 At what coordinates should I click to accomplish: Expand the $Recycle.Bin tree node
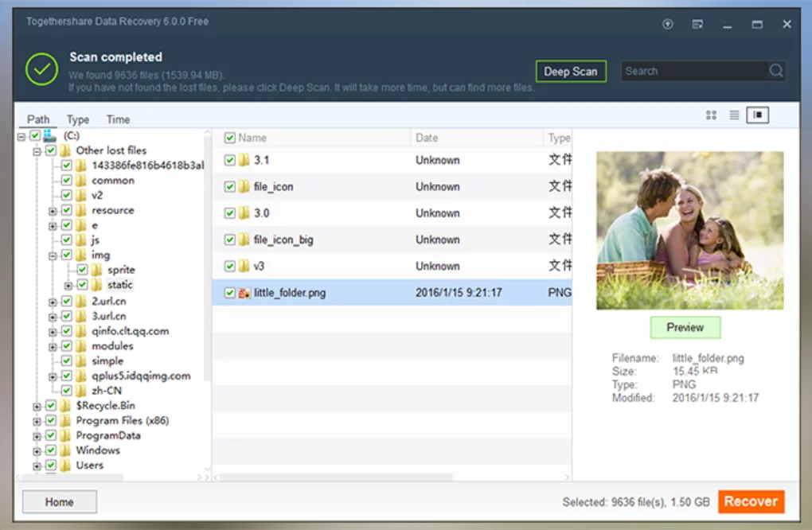coord(37,406)
